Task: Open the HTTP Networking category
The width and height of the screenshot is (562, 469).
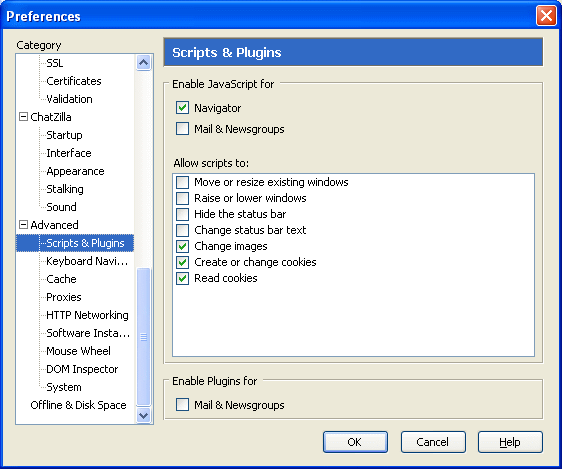Action: point(87,315)
